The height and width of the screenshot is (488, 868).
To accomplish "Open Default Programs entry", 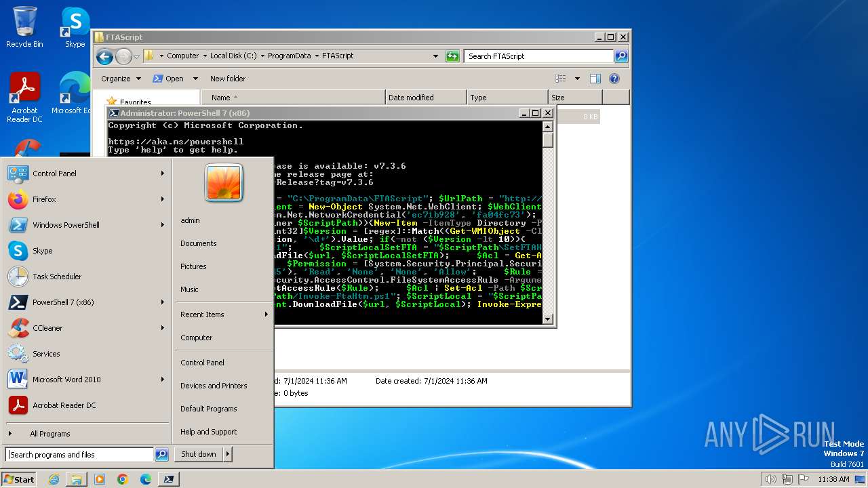I will click(x=208, y=409).
